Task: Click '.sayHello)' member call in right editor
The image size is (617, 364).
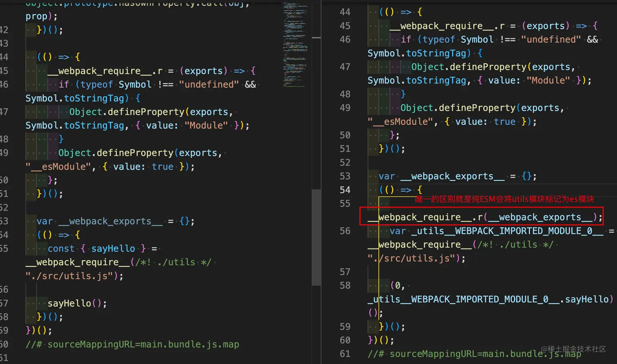Action: (586, 299)
